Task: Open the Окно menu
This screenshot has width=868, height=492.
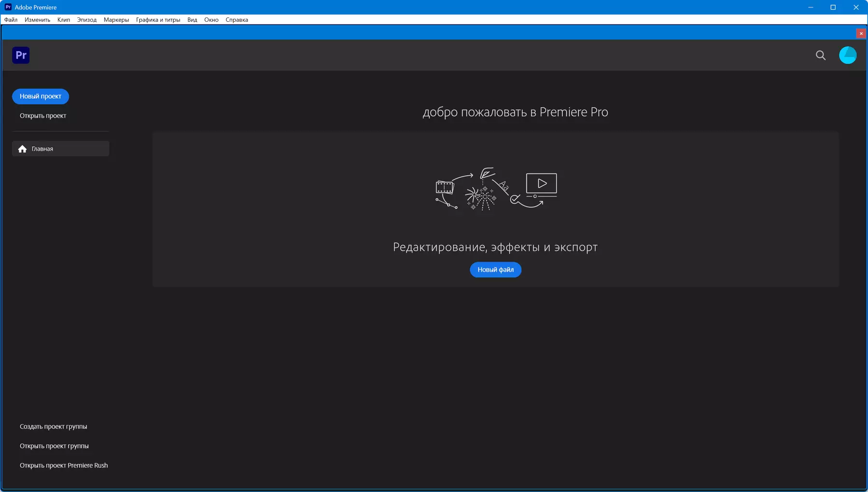Action: 211,20
